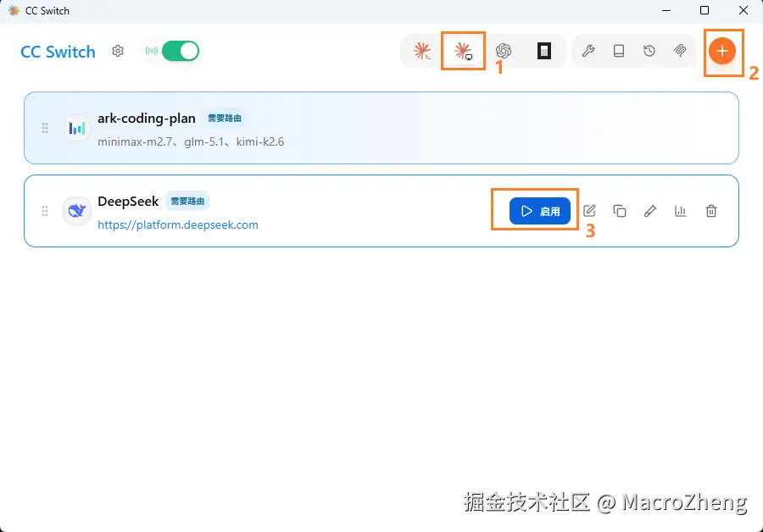Click the routing tag beside DeepSeek
Viewport: 763px width, 532px height.
coord(187,202)
